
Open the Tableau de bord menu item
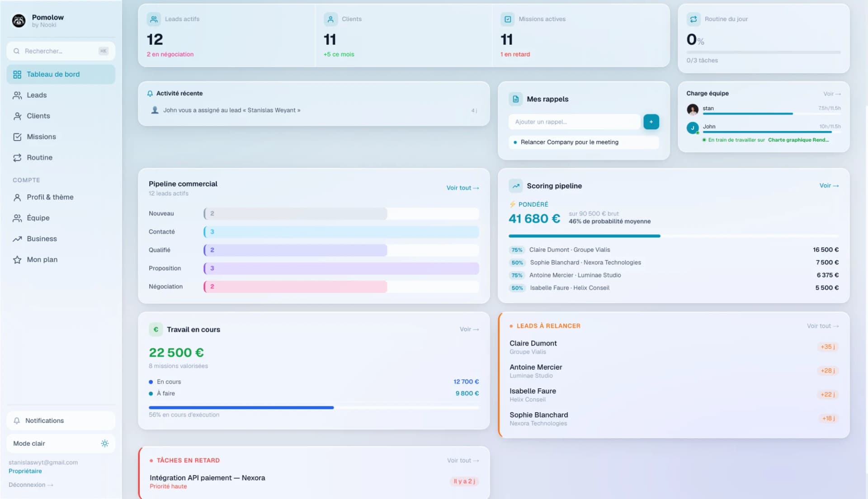61,75
